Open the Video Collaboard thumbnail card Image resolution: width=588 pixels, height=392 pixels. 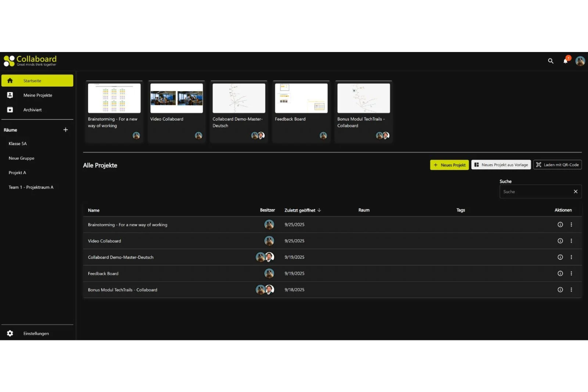coord(176,98)
